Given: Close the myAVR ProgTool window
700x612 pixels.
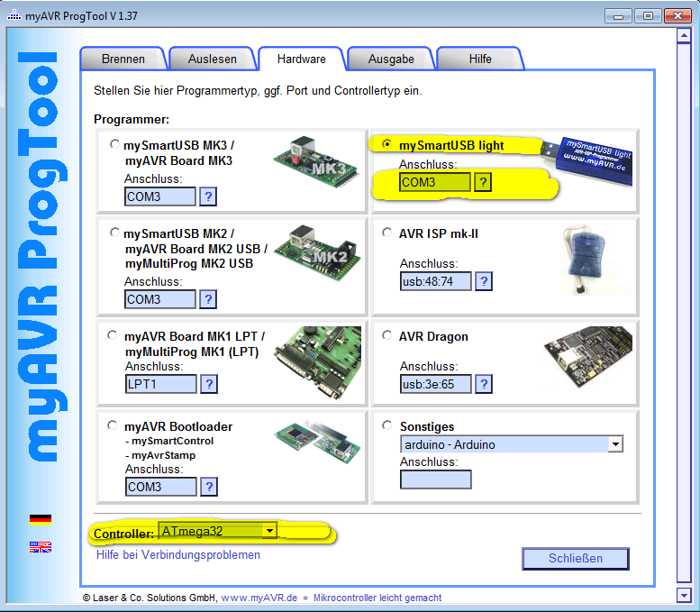Looking at the screenshot, I should [x=677, y=15].
